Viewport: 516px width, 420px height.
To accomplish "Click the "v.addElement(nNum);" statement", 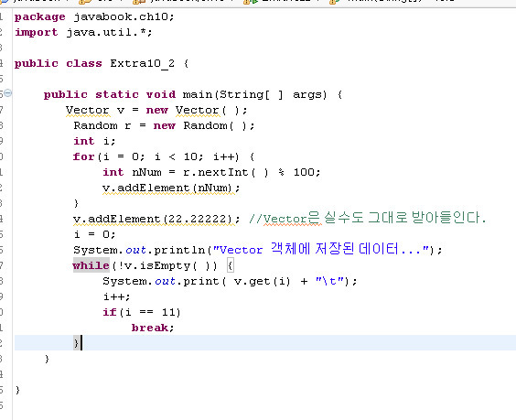I will [x=171, y=188].
